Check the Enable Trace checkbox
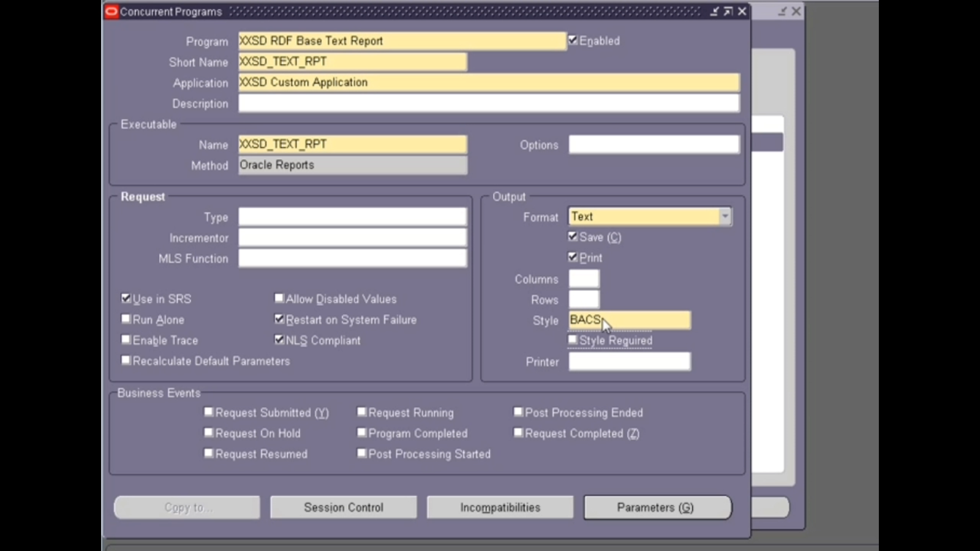 pos(126,340)
